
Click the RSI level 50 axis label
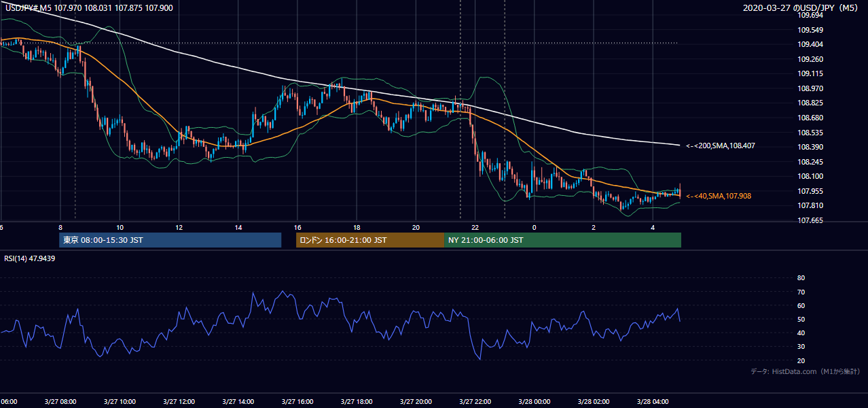(x=801, y=319)
